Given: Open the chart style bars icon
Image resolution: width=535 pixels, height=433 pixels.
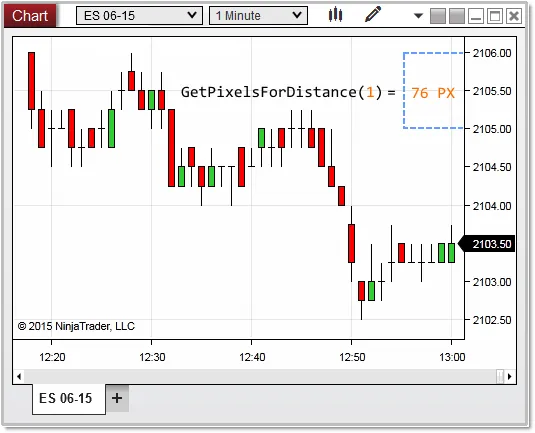Looking at the screenshot, I should [335, 15].
